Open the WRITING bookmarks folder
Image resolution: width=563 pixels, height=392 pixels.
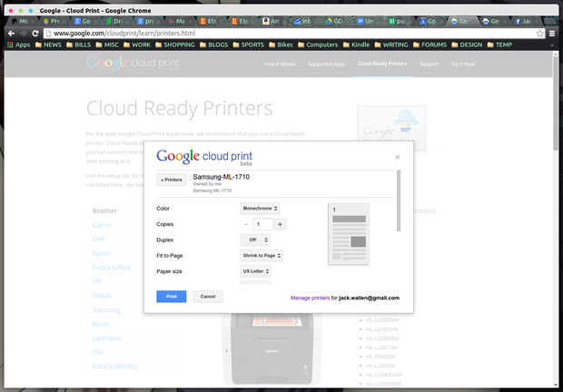[391, 44]
